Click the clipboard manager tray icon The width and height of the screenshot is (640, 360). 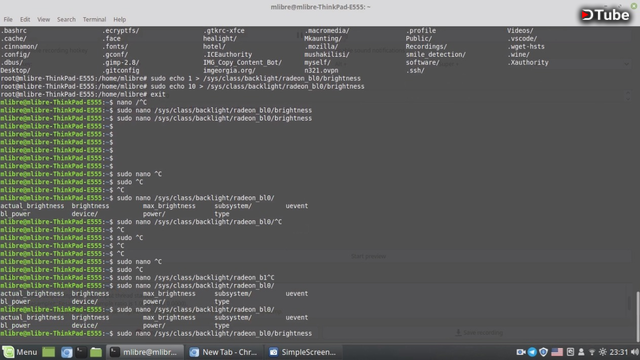570,352
